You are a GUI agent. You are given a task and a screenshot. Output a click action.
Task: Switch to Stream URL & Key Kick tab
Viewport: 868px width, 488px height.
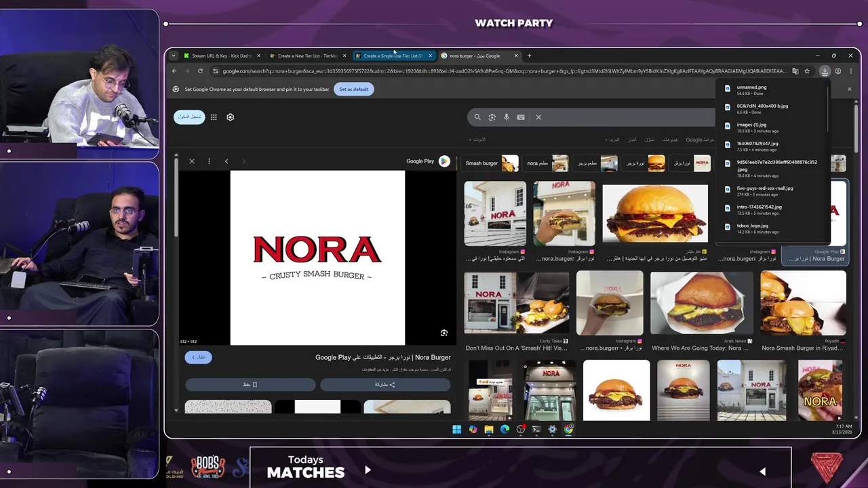tap(222, 56)
